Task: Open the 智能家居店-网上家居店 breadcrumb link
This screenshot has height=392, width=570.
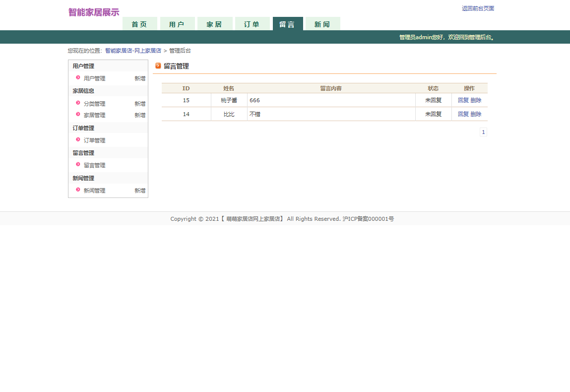Action: [132, 50]
